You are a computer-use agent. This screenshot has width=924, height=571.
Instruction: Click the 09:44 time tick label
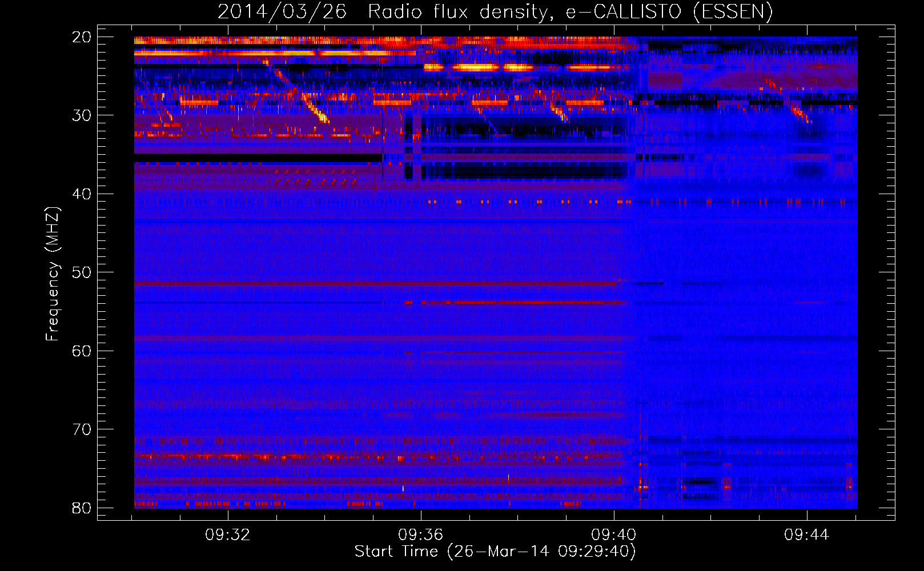(x=806, y=535)
